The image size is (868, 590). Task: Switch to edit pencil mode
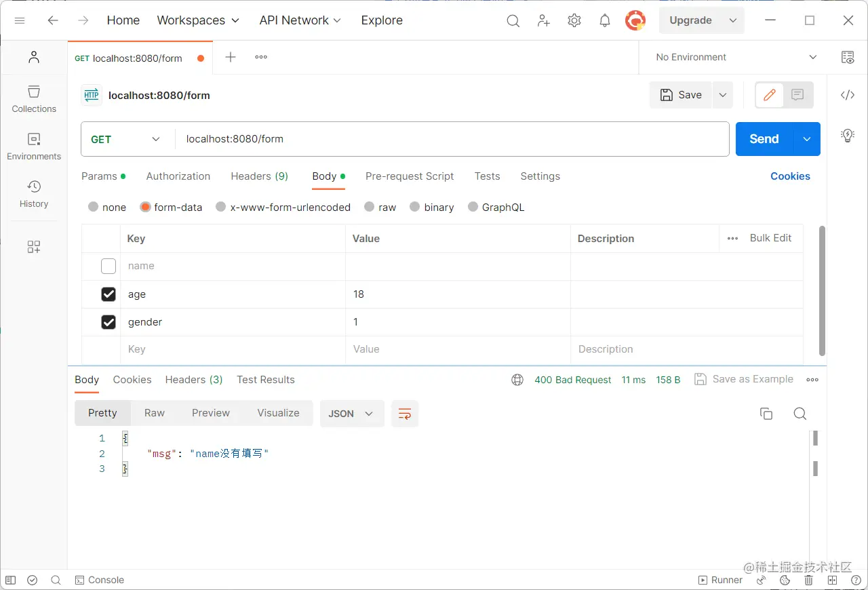(x=770, y=96)
